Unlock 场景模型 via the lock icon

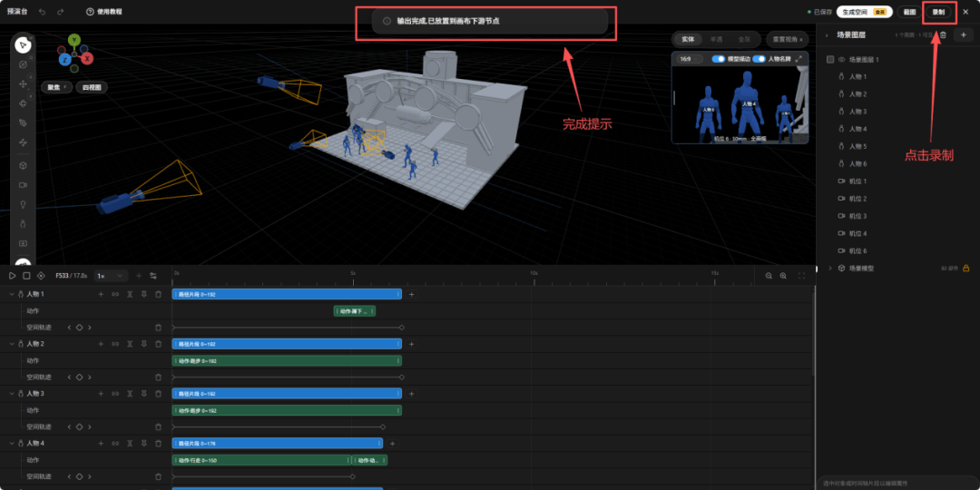tap(965, 268)
